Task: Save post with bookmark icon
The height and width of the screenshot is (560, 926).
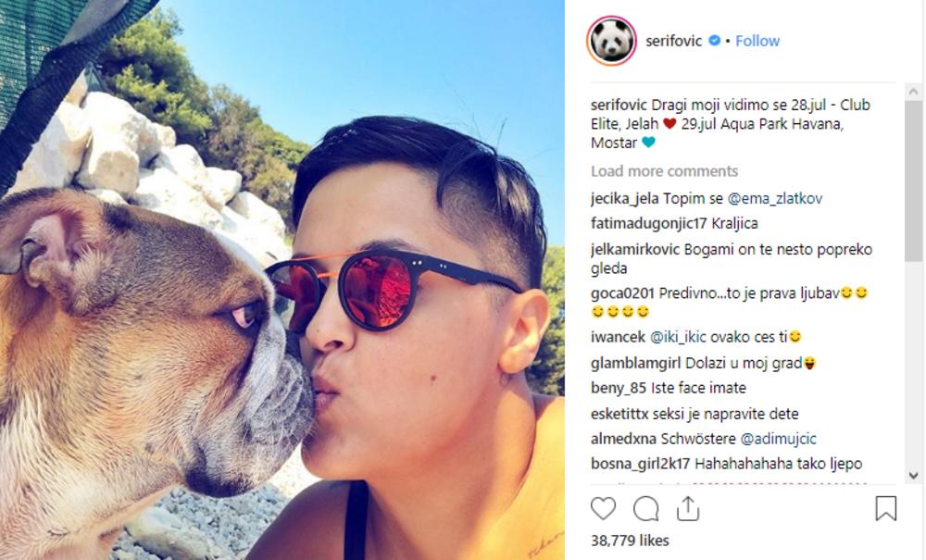Action: [886, 508]
